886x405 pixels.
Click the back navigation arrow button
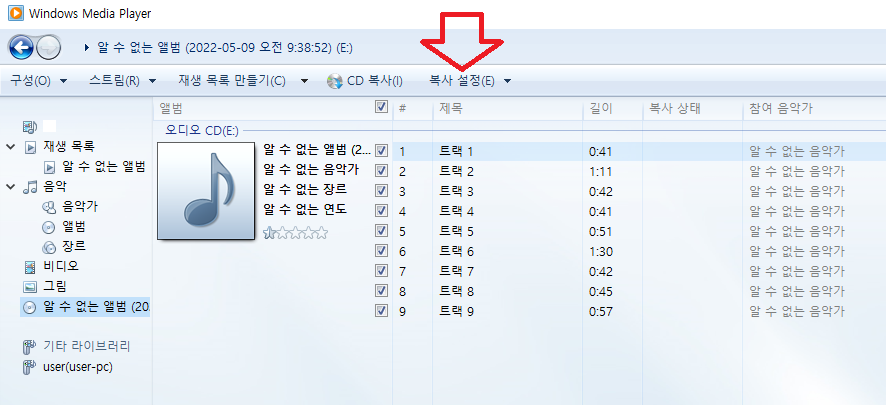[21, 47]
